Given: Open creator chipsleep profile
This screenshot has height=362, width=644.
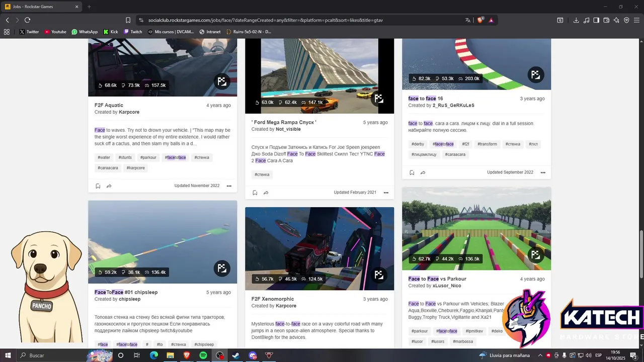Looking at the screenshot, I should click(x=130, y=299).
